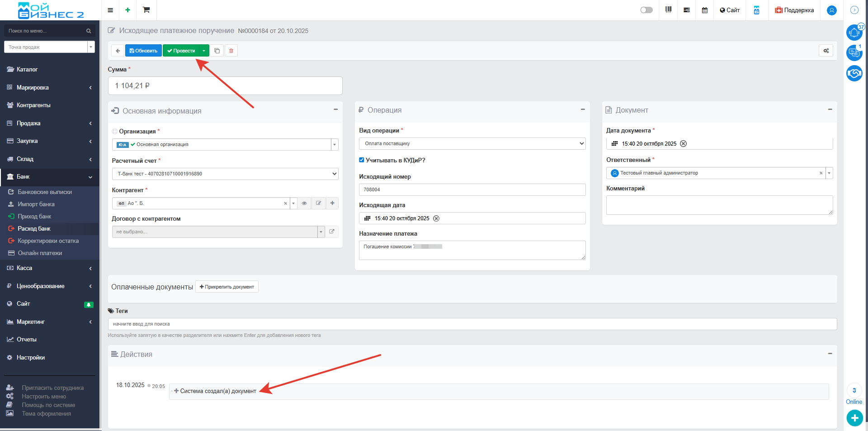The image size is (868, 431).
Task: Uncheck the Учитывать в КУДиР checkbox
Action: click(362, 160)
